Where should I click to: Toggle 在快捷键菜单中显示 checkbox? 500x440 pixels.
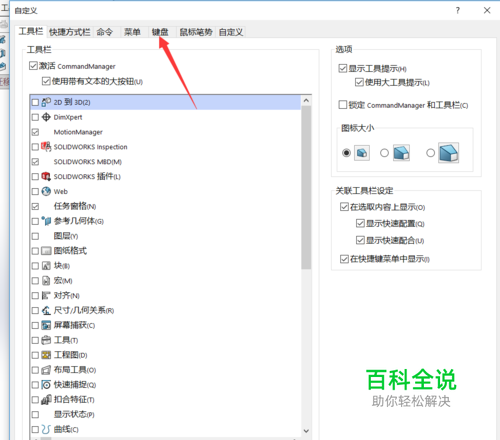pos(344,259)
